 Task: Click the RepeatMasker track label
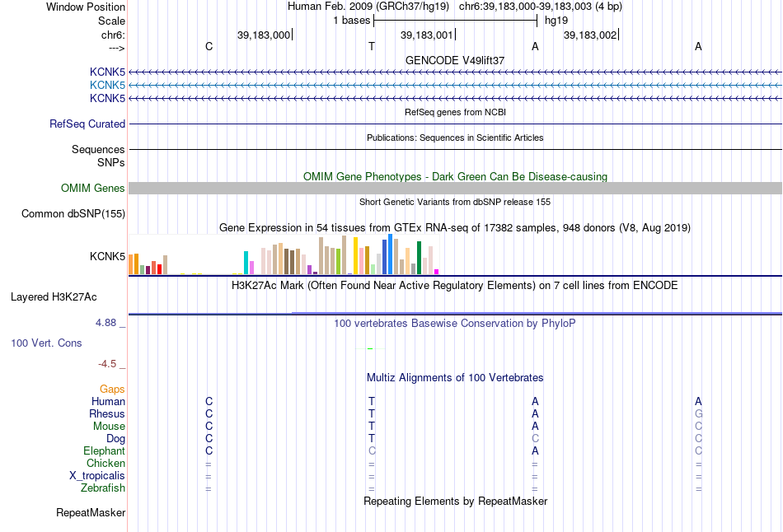pyautogui.click(x=91, y=513)
